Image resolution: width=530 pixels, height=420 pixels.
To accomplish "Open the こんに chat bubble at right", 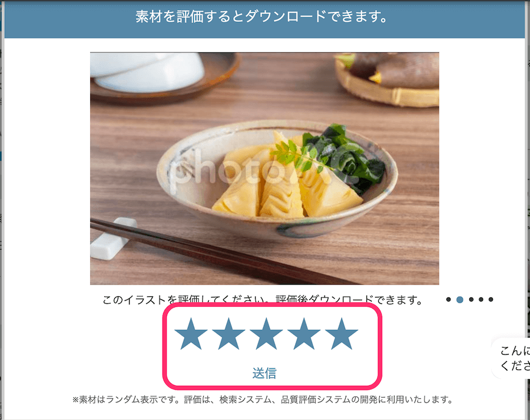I will coord(511,358).
